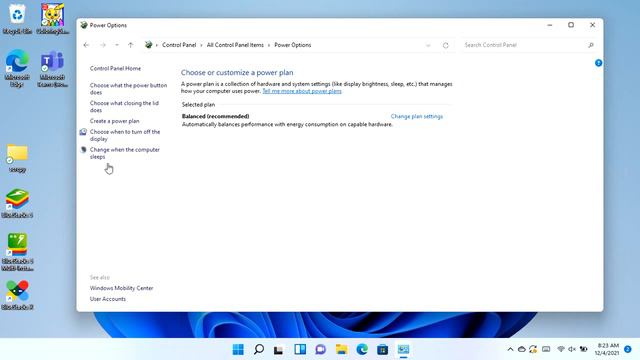Open Change when the computer sleeps
Image resolution: width=640 pixels, height=360 pixels.
(x=124, y=153)
